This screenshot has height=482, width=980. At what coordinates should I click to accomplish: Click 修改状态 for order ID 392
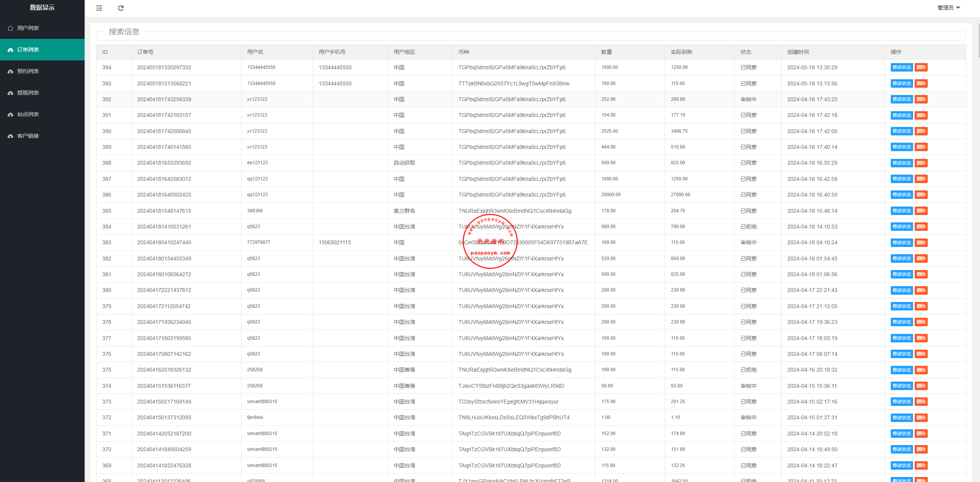click(x=902, y=99)
